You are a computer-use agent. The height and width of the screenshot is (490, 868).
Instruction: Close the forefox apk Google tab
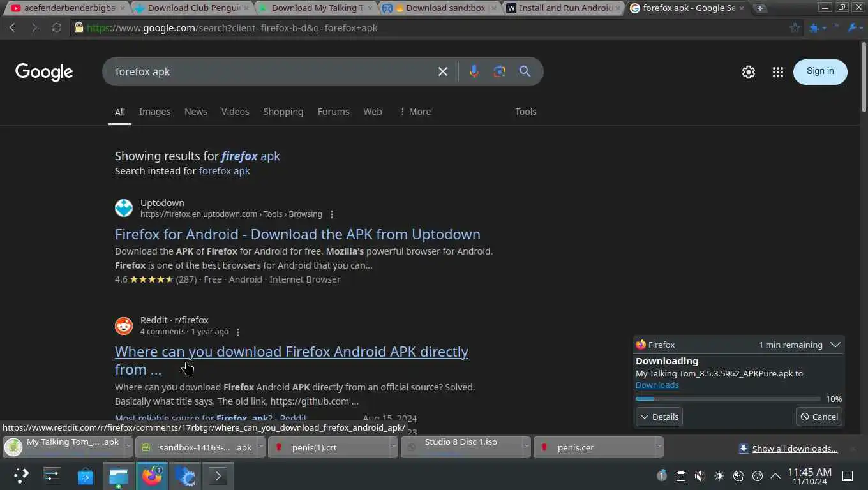click(741, 8)
